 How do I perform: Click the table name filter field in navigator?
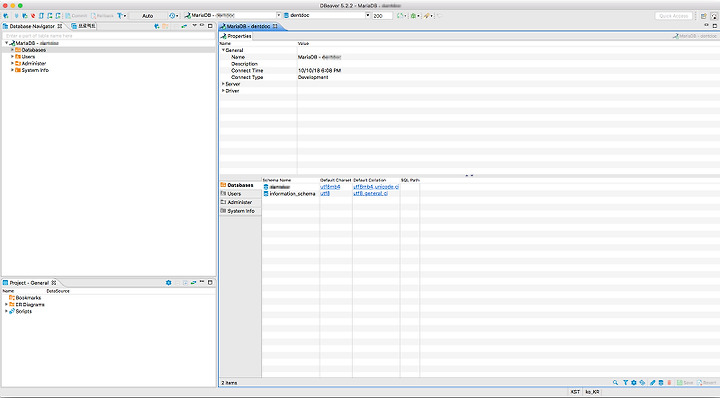[108, 35]
